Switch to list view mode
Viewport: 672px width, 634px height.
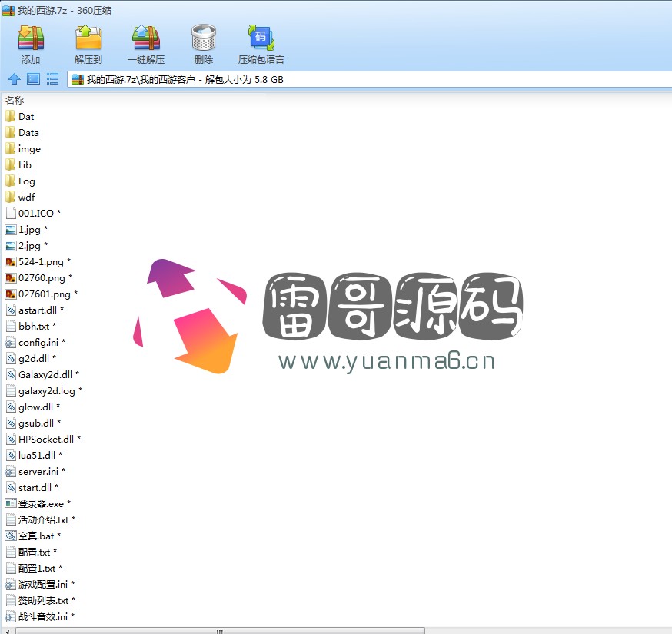coord(53,79)
